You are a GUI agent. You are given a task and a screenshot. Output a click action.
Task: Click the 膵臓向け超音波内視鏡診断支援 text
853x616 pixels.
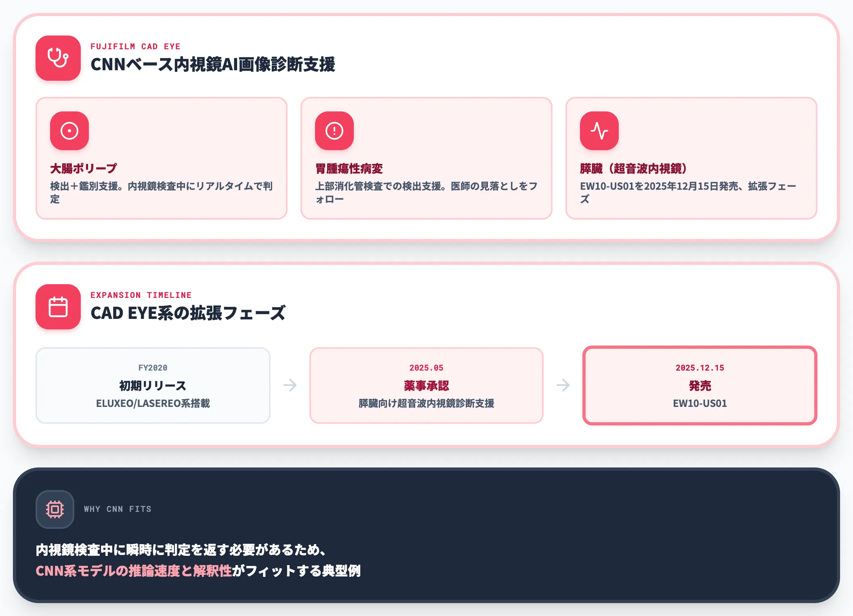[426, 403]
